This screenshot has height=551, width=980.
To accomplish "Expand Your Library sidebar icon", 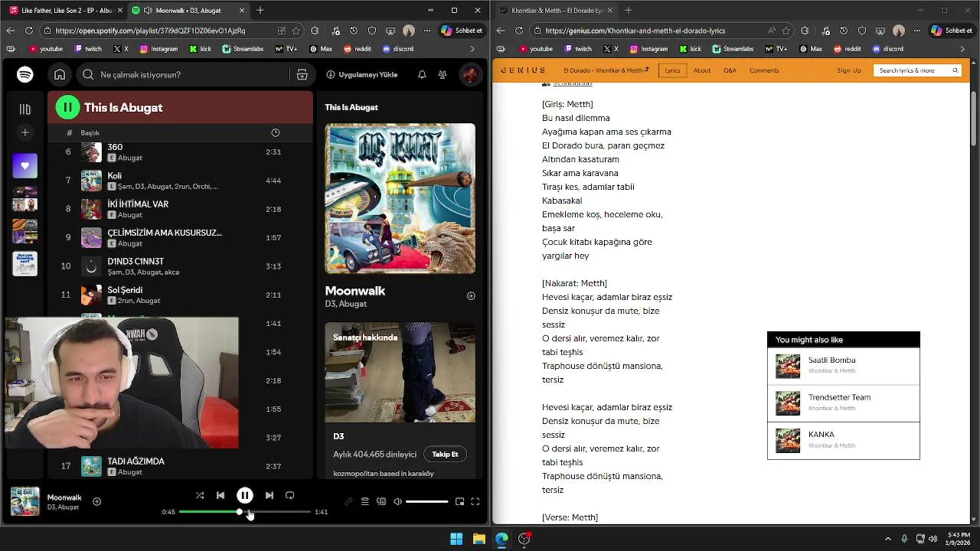I will [25, 109].
